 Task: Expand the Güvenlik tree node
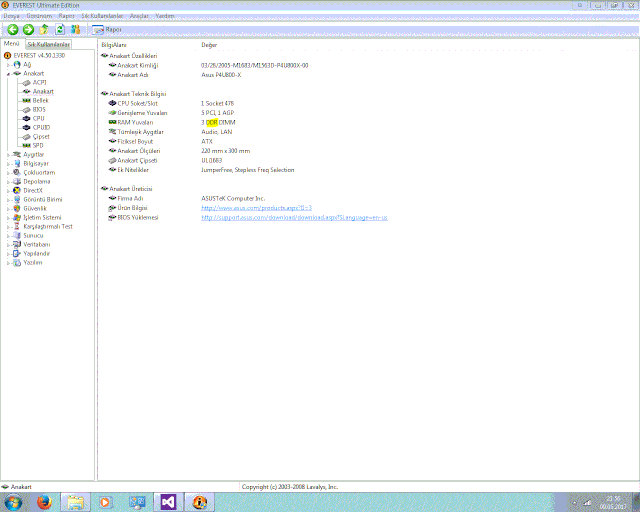[x=8, y=209]
